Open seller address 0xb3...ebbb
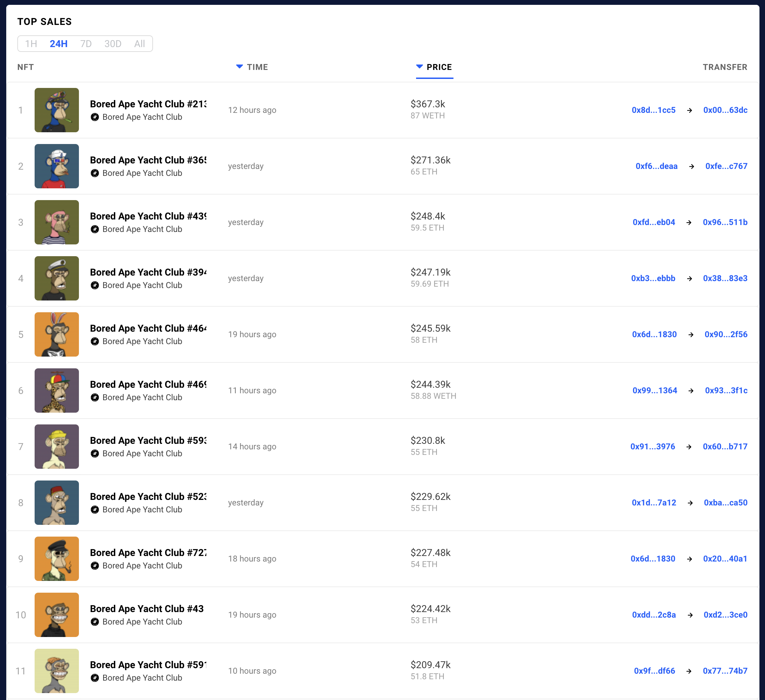 (x=653, y=278)
